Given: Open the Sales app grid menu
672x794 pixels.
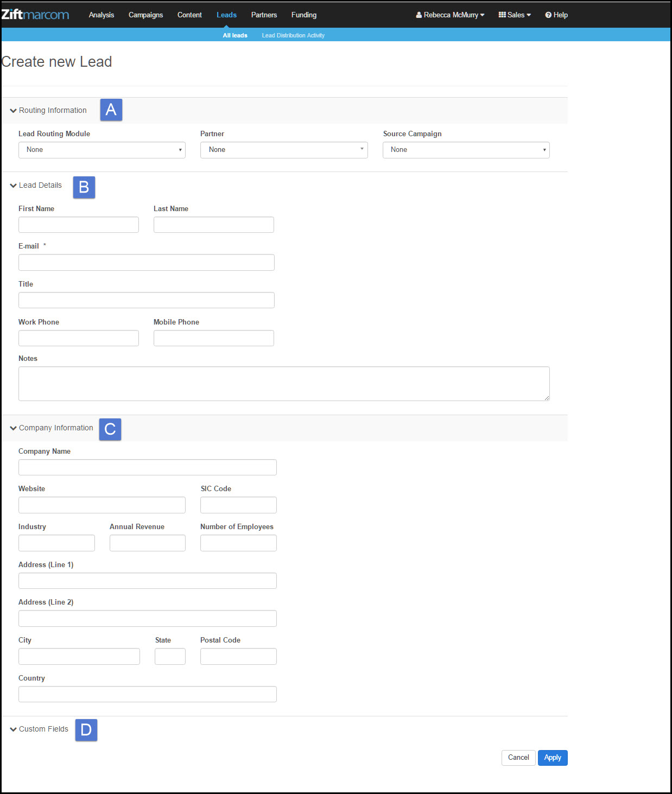Looking at the screenshot, I should (515, 15).
